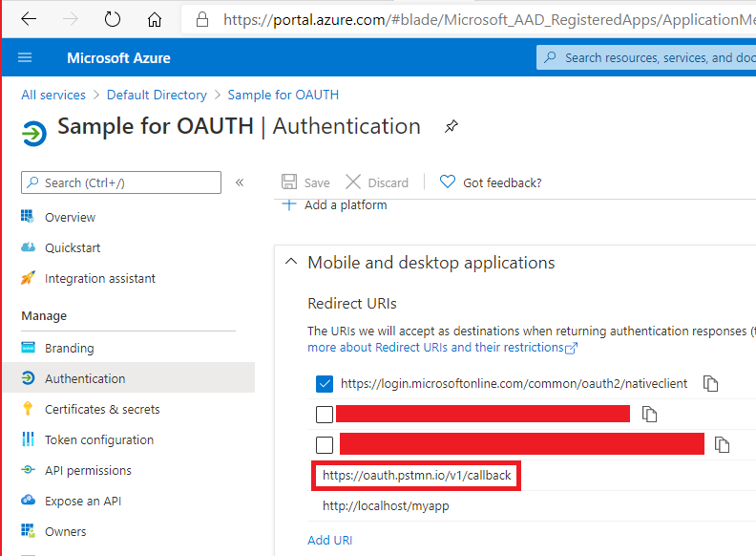The image size is (756, 556).
Task: Click the Branding www icon
Action: pos(28,347)
